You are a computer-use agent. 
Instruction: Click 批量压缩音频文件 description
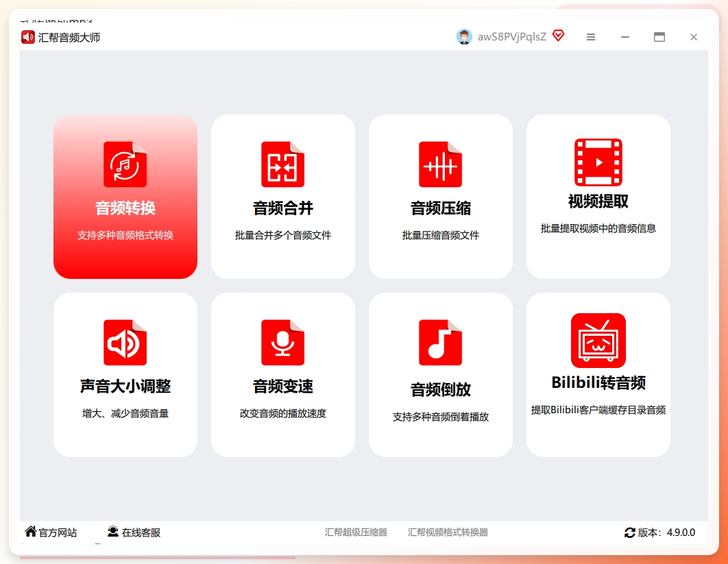click(x=441, y=235)
